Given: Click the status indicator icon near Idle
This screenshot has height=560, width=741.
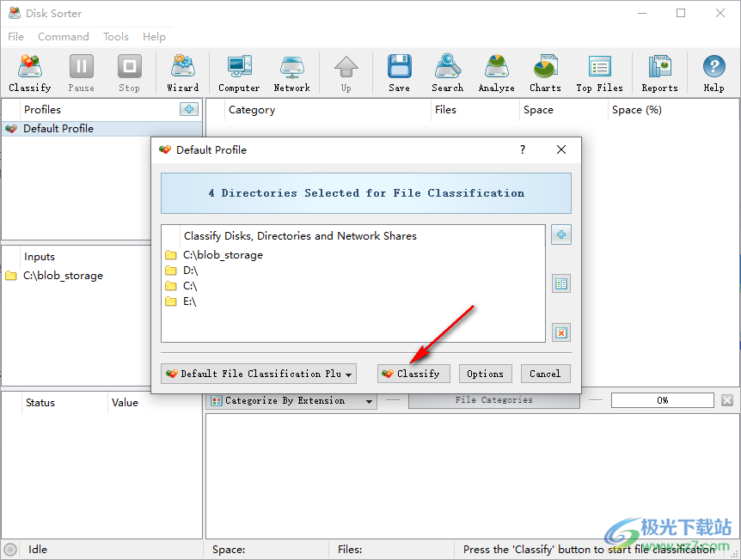Looking at the screenshot, I should tap(10, 550).
